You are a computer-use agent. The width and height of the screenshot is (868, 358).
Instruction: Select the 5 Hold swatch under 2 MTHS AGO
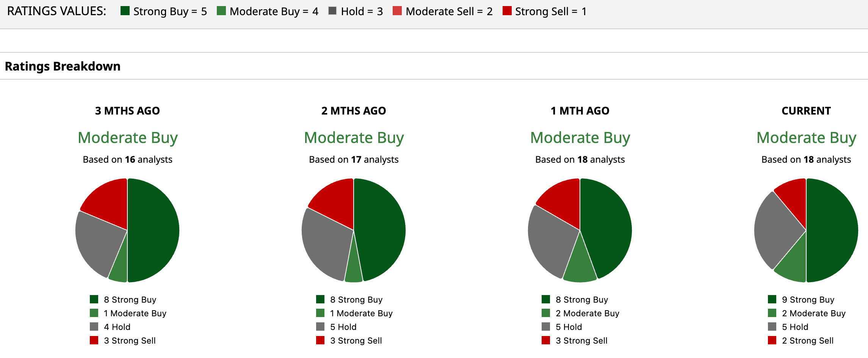coord(320,327)
